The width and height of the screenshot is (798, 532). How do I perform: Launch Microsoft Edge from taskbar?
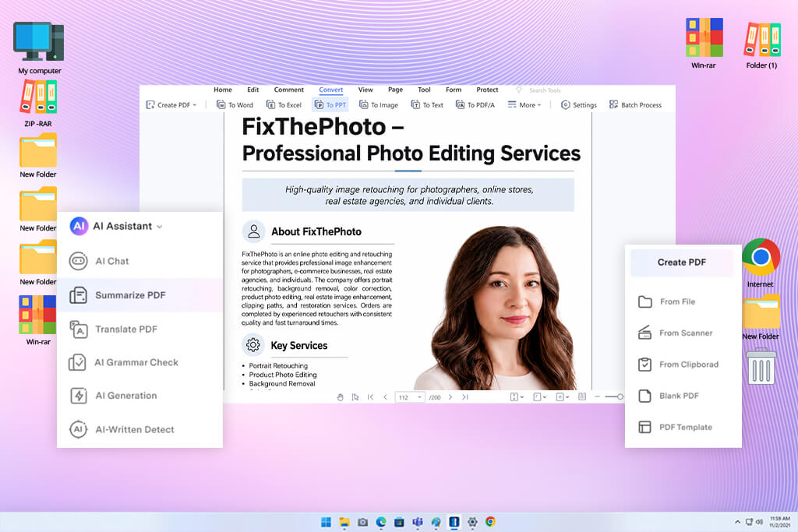pos(380,522)
